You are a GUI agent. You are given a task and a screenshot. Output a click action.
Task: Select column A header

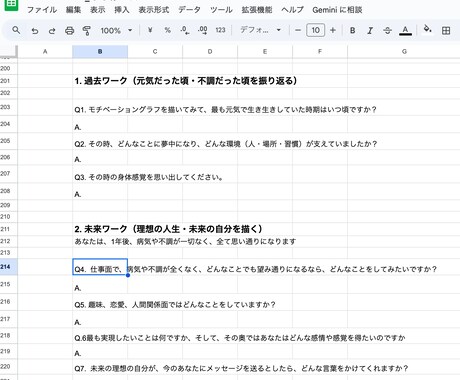tap(45, 52)
